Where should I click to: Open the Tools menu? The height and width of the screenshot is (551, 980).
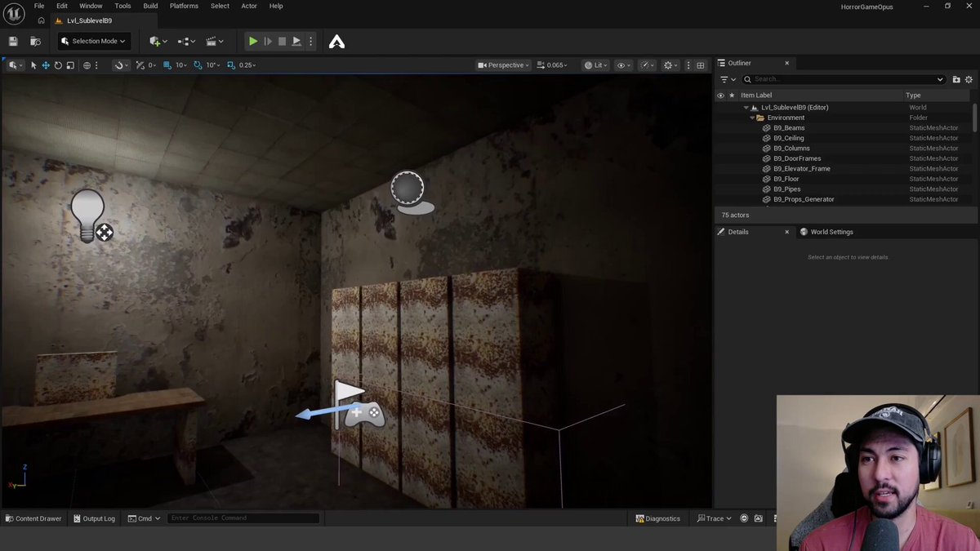(x=122, y=6)
